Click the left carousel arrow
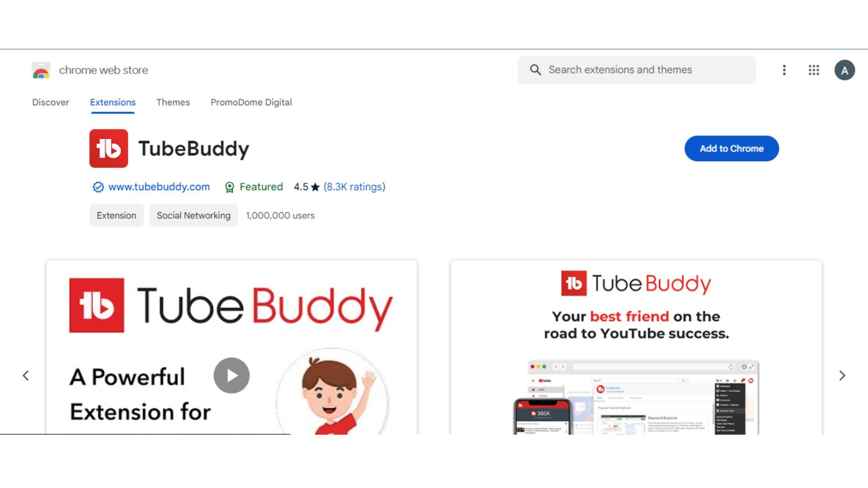 25,375
